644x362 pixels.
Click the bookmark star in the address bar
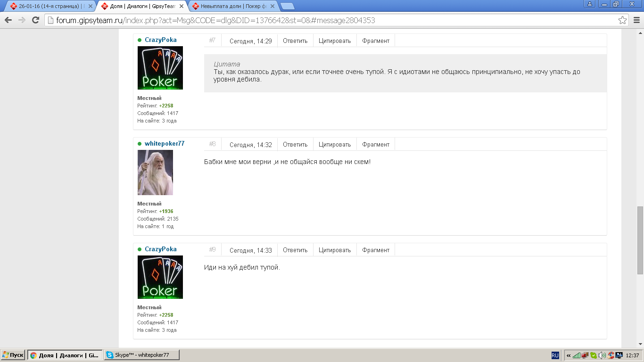pos(623,20)
